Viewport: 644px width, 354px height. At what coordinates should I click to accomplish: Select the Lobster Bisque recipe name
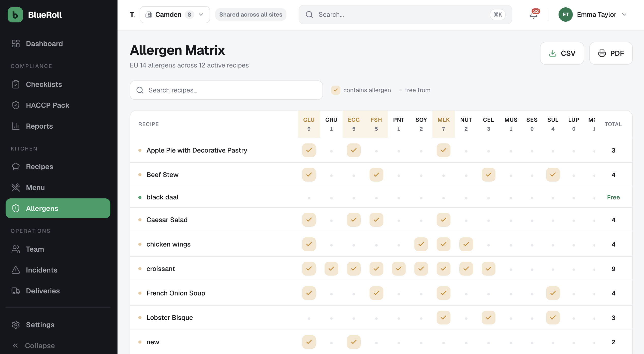tap(170, 318)
